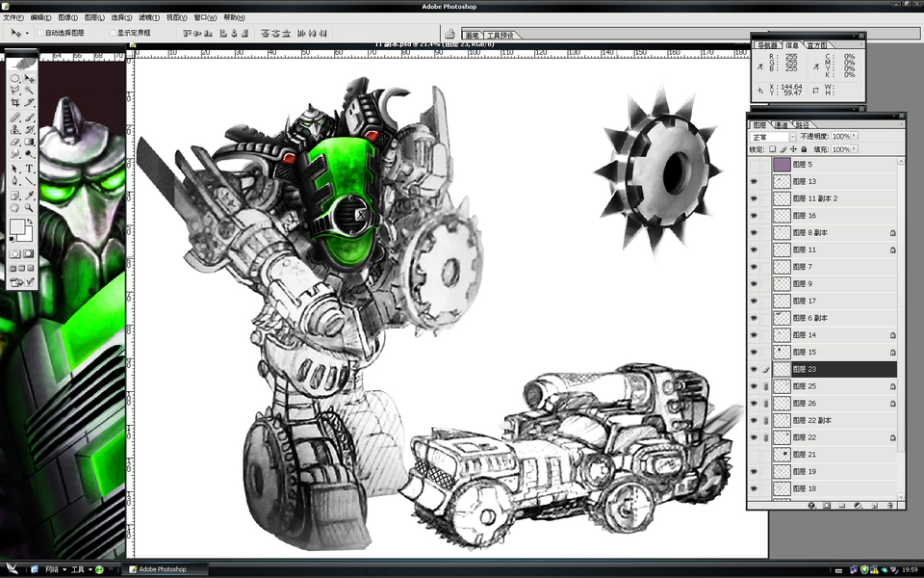Select the Move tool in the toolbox
Viewport: 924px width, 578px height.
pos(29,78)
